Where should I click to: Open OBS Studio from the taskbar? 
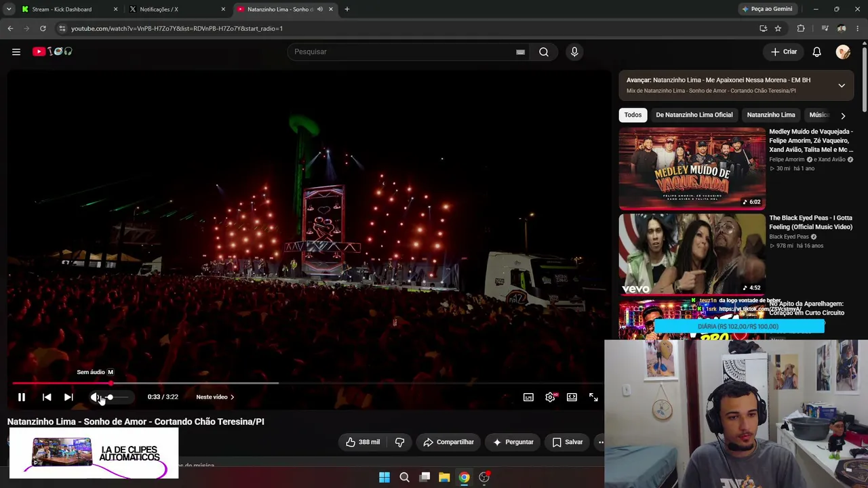pyautogui.click(x=484, y=477)
